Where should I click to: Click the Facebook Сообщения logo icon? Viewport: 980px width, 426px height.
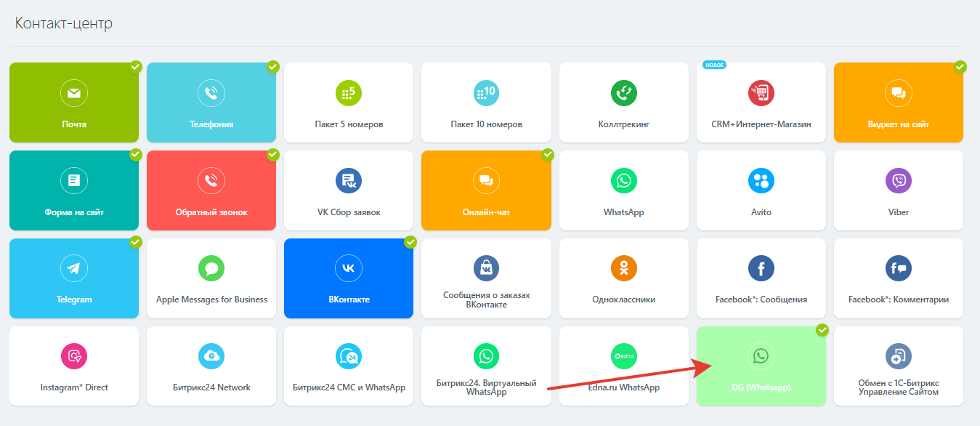761,269
